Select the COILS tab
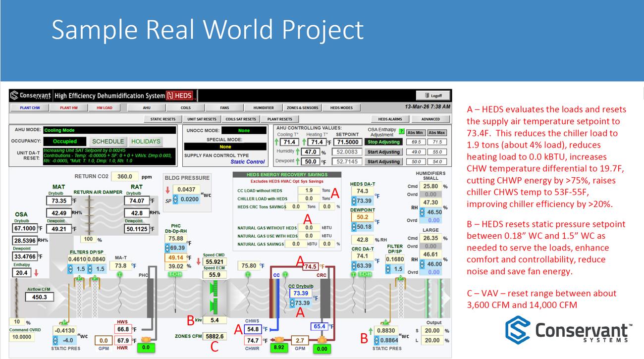This screenshot has width=644, height=359. point(185,107)
